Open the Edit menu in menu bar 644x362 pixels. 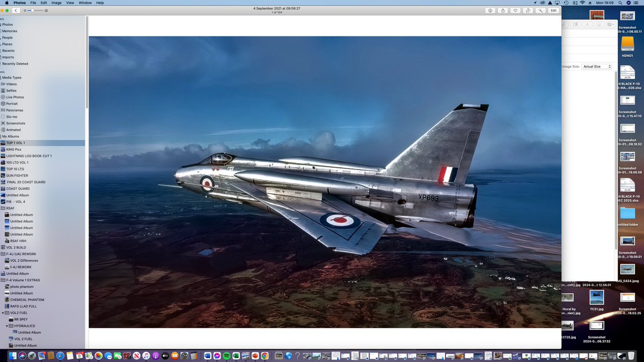click(x=43, y=3)
